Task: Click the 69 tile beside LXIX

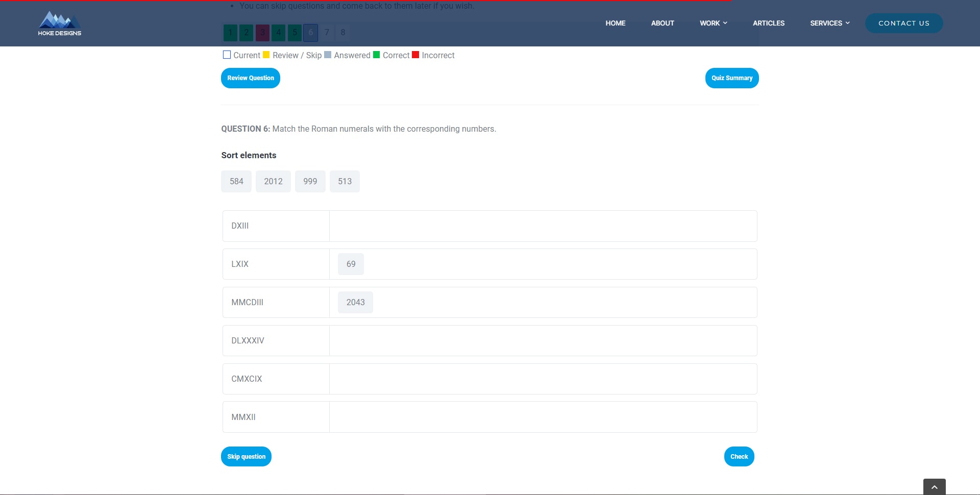Action: (351, 264)
